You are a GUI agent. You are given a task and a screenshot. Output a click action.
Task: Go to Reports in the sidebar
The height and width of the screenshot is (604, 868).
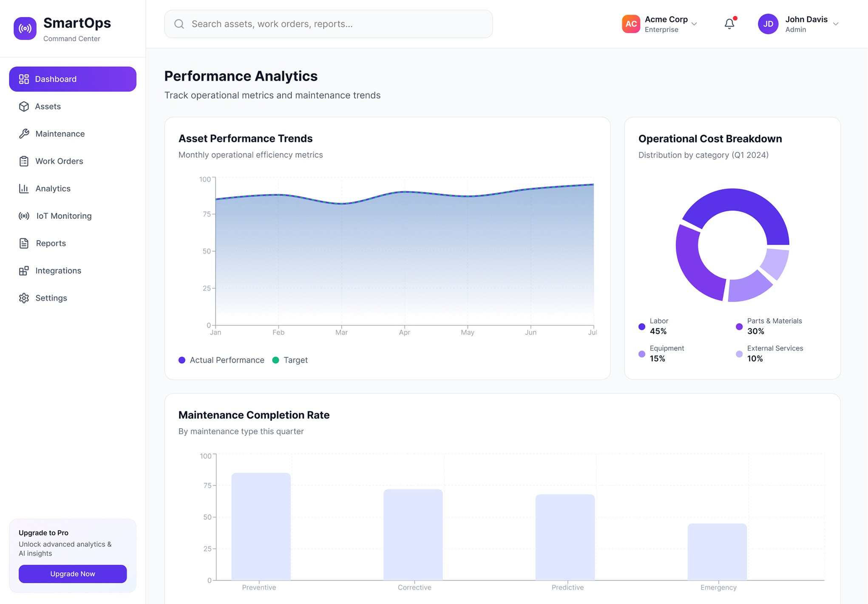click(x=51, y=243)
